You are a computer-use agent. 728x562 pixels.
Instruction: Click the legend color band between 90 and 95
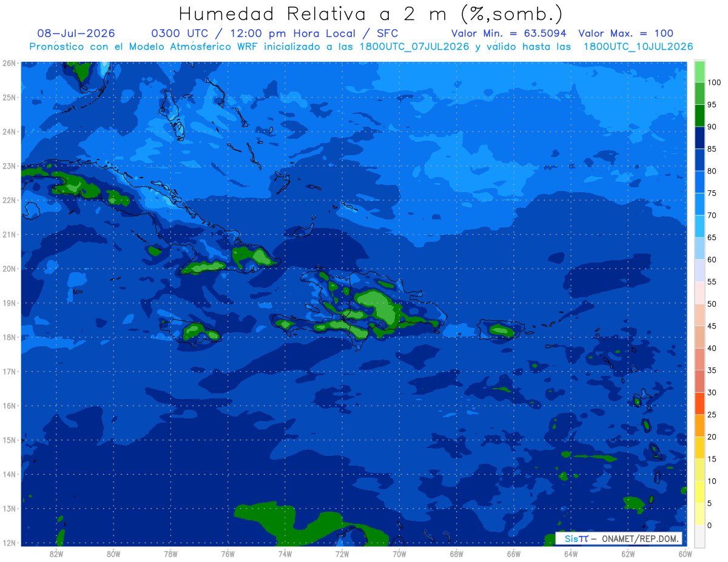click(699, 116)
